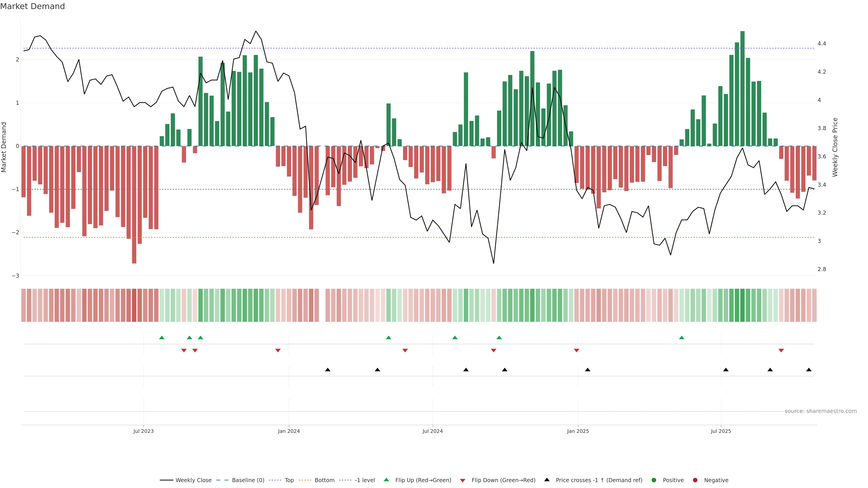
Task: Click the rightmost red flip-down marker
Action: [781, 351]
